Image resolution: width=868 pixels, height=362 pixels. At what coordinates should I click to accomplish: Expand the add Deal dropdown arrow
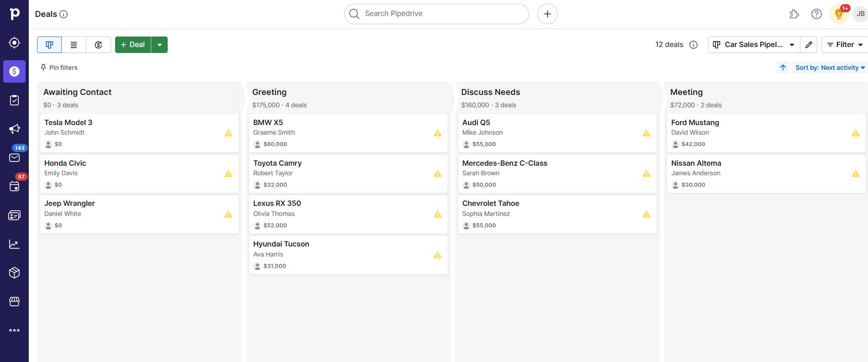pyautogui.click(x=159, y=45)
